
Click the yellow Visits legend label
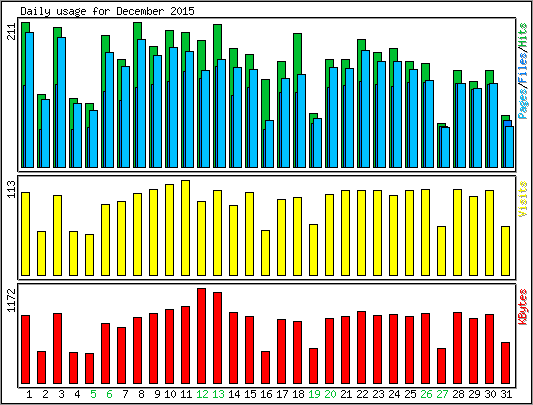(x=523, y=199)
